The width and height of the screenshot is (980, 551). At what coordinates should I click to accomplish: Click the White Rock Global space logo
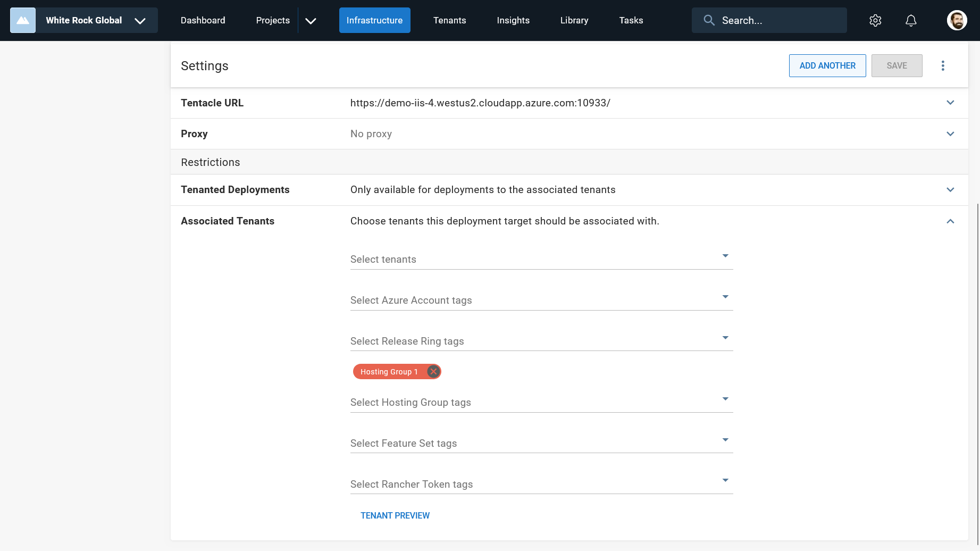coord(23,20)
